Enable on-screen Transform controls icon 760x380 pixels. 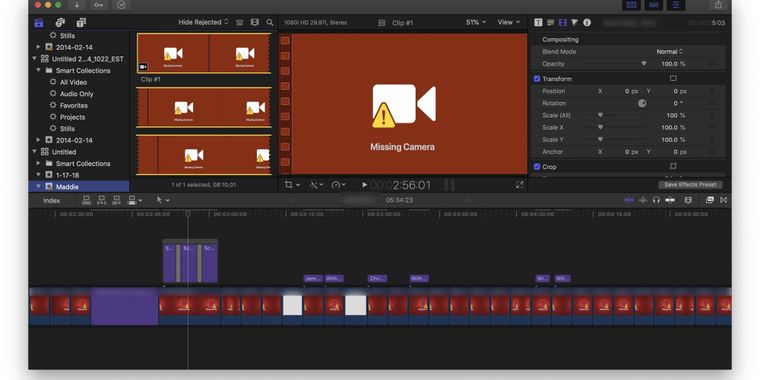673,78
